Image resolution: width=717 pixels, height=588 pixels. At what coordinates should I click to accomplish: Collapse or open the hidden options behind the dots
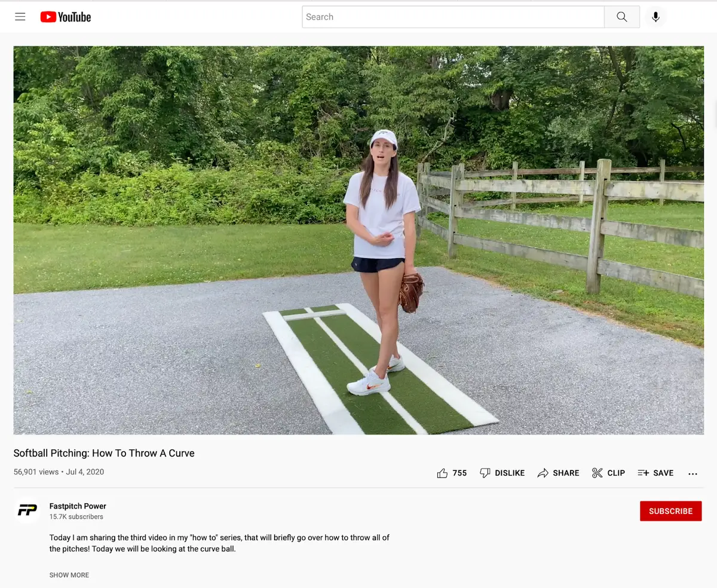tap(693, 473)
